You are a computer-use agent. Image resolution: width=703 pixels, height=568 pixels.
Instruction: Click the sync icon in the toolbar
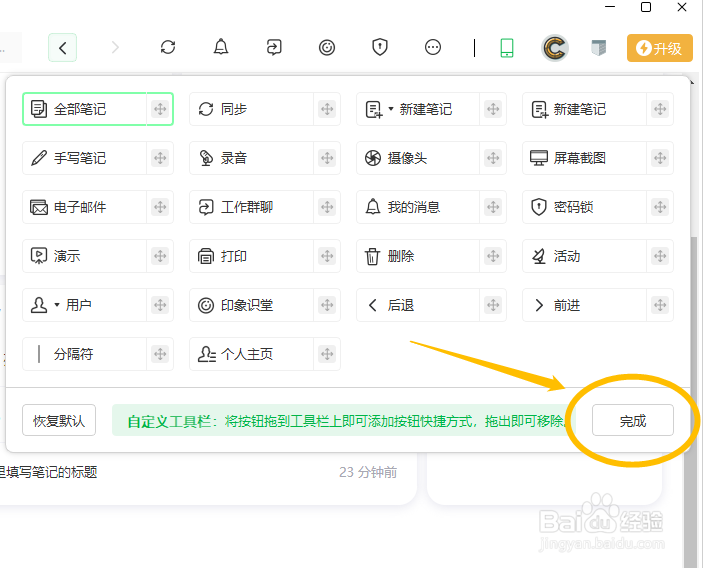pos(168,47)
